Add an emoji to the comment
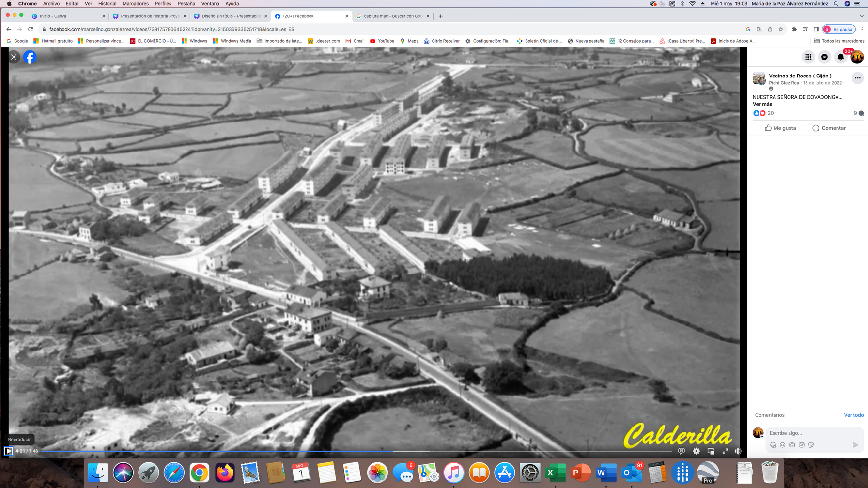The height and width of the screenshot is (488, 868). tap(782, 445)
